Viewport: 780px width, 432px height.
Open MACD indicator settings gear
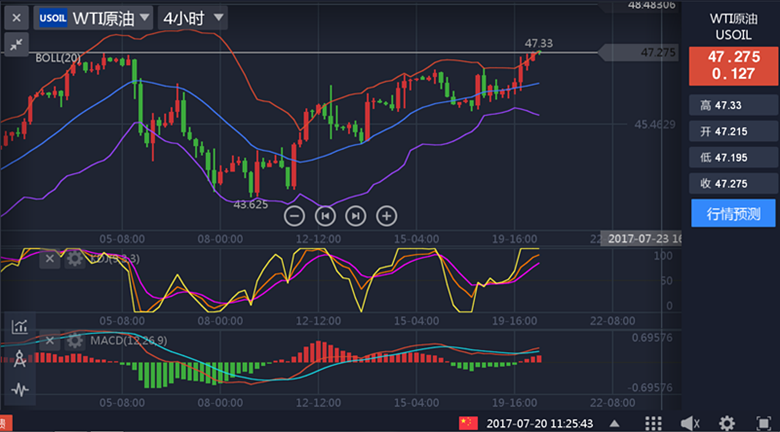[x=74, y=340]
